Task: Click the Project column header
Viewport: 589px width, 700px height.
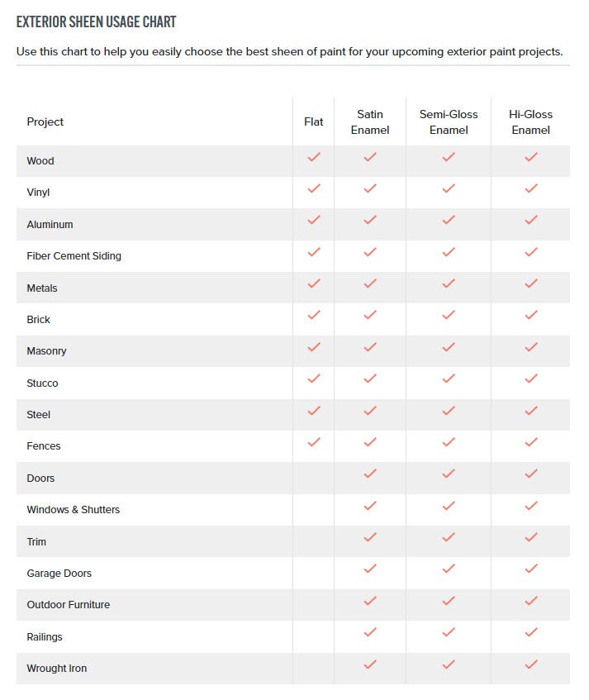Action: 45,121
